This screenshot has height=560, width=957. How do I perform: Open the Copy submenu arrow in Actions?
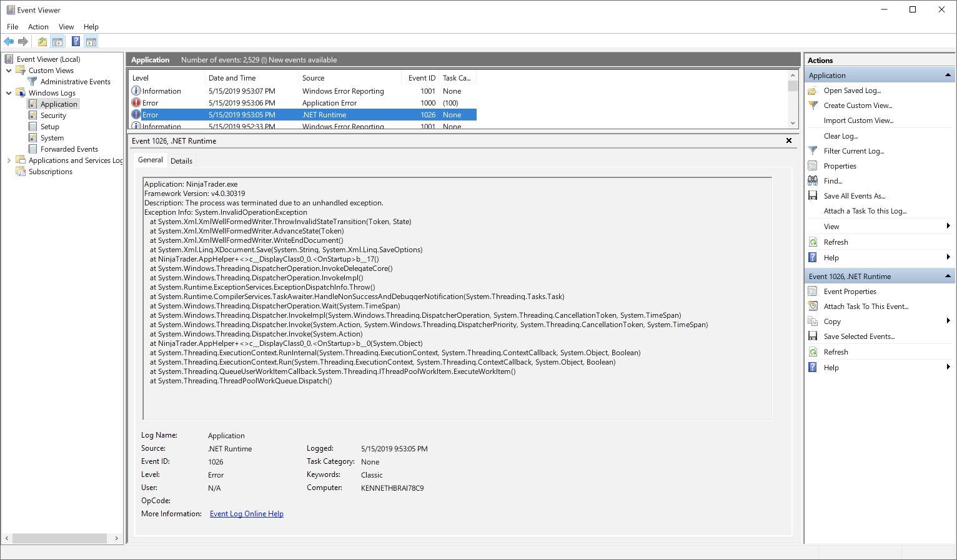click(948, 321)
